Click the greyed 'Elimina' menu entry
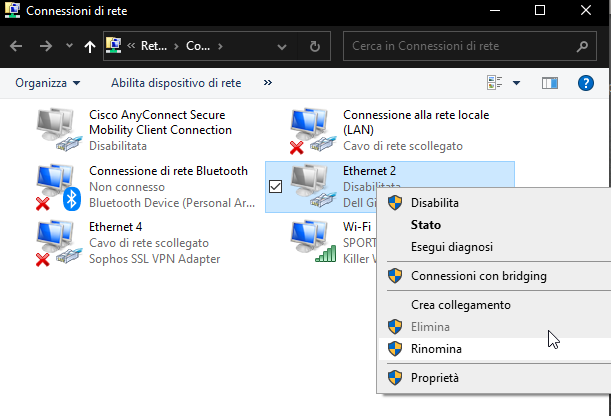The height and width of the screenshot is (416, 611). pyautogui.click(x=494, y=327)
